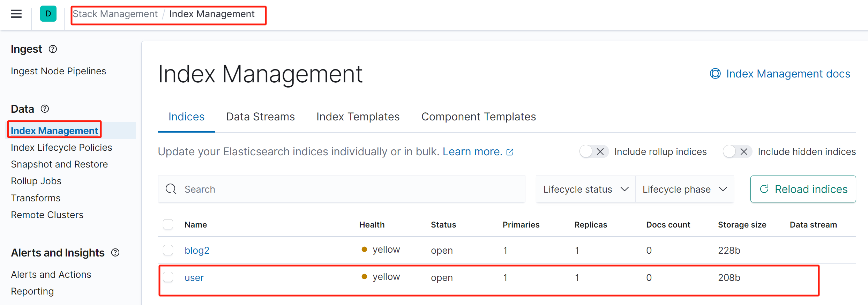Switch to the Indices tab
The image size is (868, 305).
[186, 117]
